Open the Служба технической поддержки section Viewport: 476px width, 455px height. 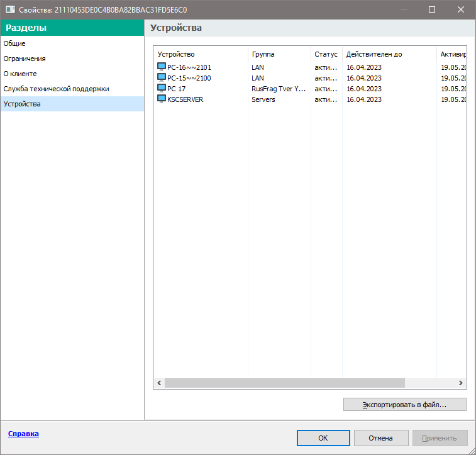pos(72,89)
